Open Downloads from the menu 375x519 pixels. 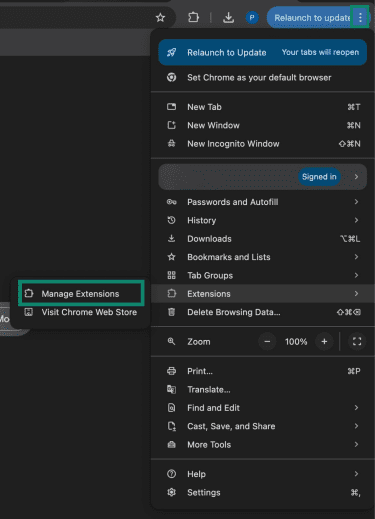(263, 239)
